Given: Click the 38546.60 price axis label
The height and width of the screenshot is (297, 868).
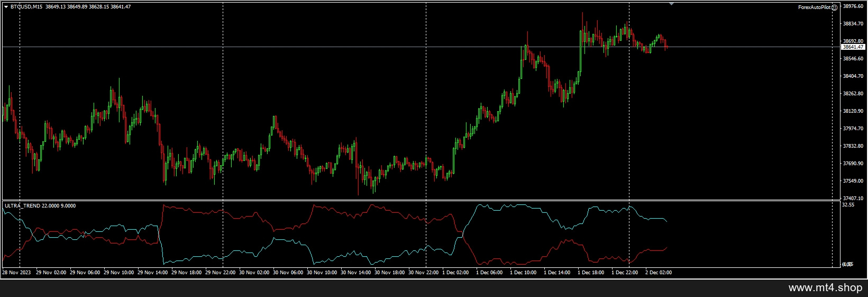Looking at the screenshot, I should 853,59.
